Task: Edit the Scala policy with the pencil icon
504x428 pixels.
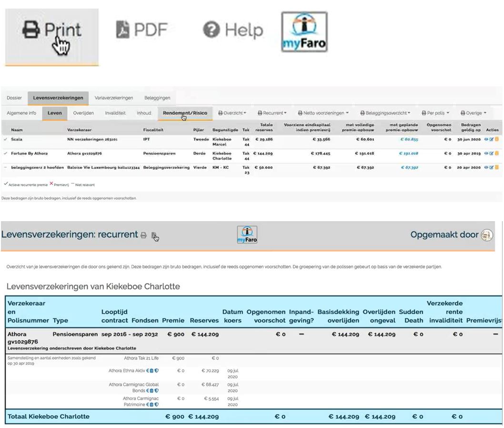Action: pos(492,139)
